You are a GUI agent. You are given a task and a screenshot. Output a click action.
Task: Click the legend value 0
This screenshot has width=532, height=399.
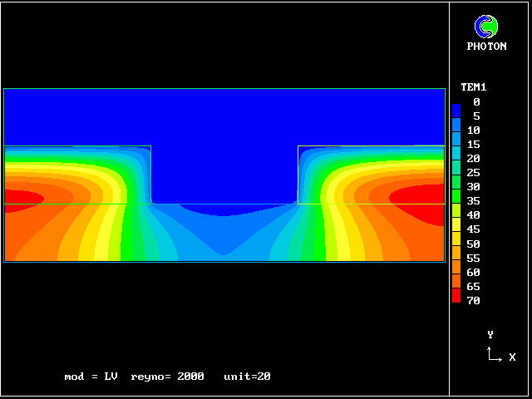click(476, 102)
